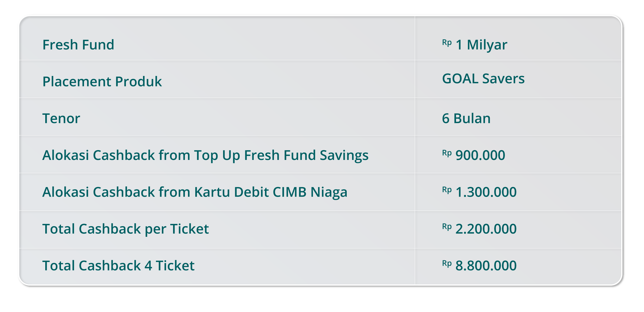
Task: Click the Total Cashback 4 Ticket label
Action: click(118, 265)
